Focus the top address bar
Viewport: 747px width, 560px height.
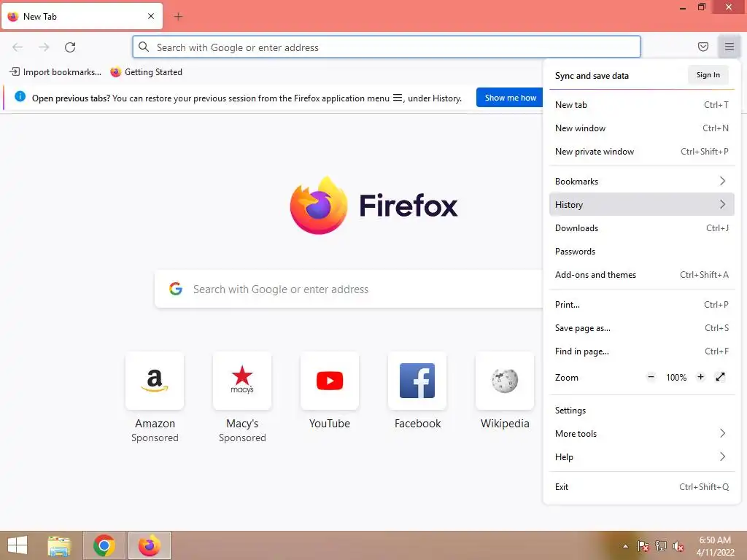coord(387,47)
